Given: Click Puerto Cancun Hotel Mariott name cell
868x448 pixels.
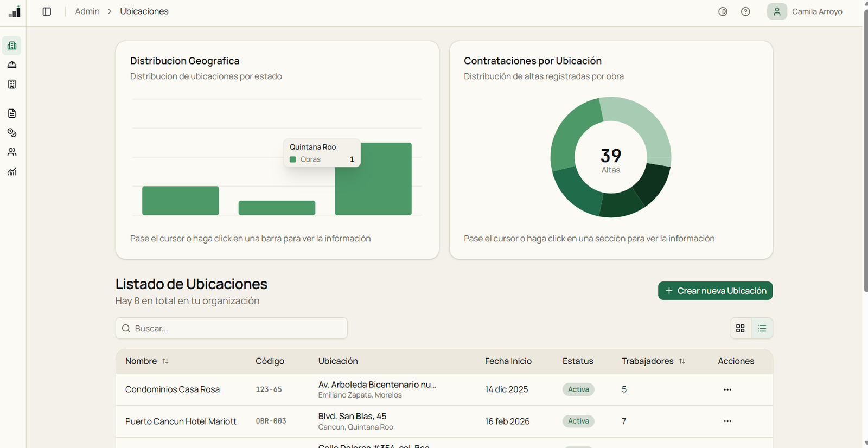Looking at the screenshot, I should (x=181, y=421).
